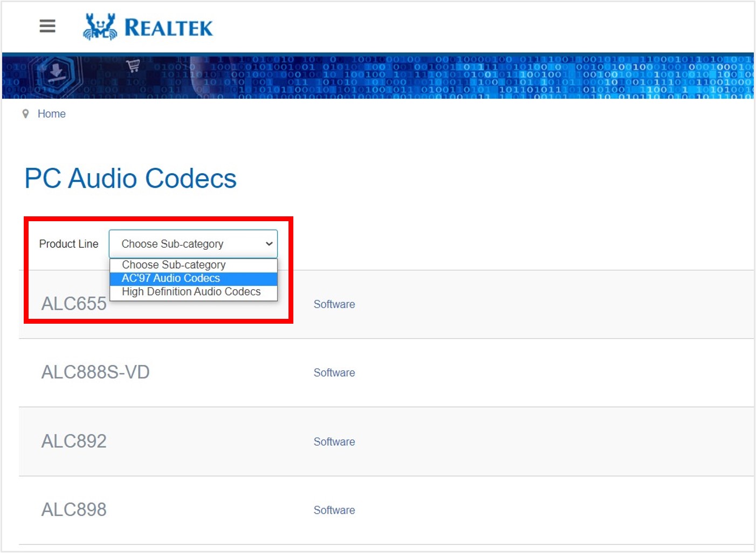Click the Realtek crab logo
This screenshot has width=756, height=553.
pos(100,27)
